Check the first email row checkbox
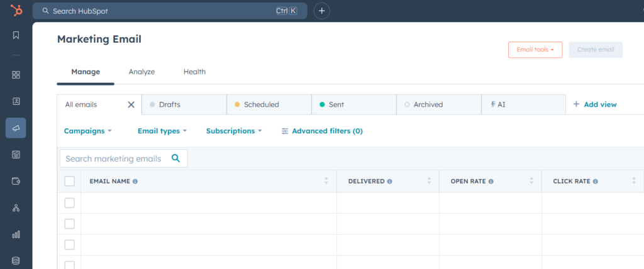This screenshot has width=644, height=269. click(x=69, y=202)
